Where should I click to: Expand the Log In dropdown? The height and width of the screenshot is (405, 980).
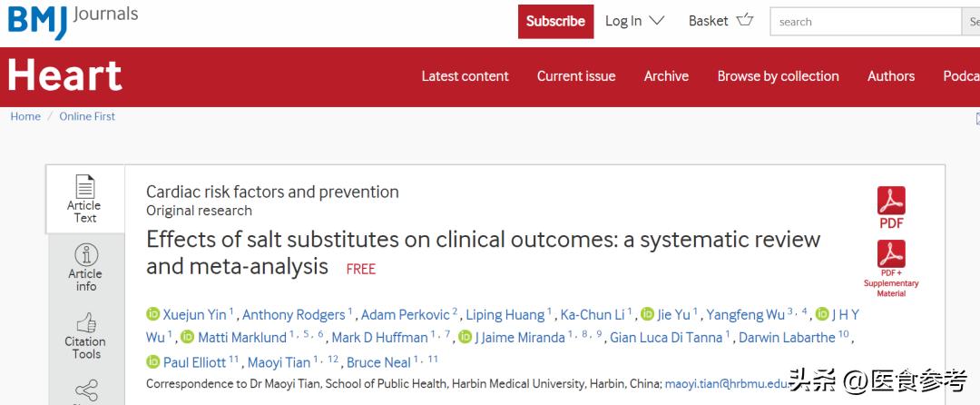[634, 21]
